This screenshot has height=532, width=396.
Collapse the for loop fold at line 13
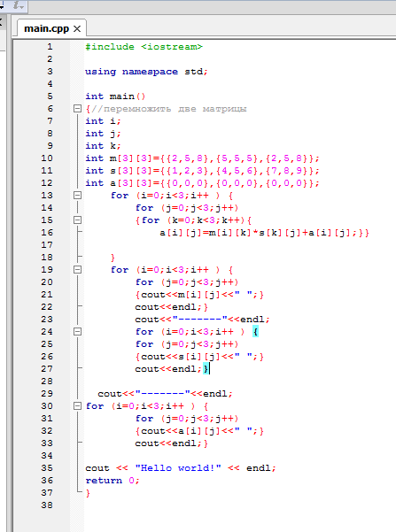[77, 196]
